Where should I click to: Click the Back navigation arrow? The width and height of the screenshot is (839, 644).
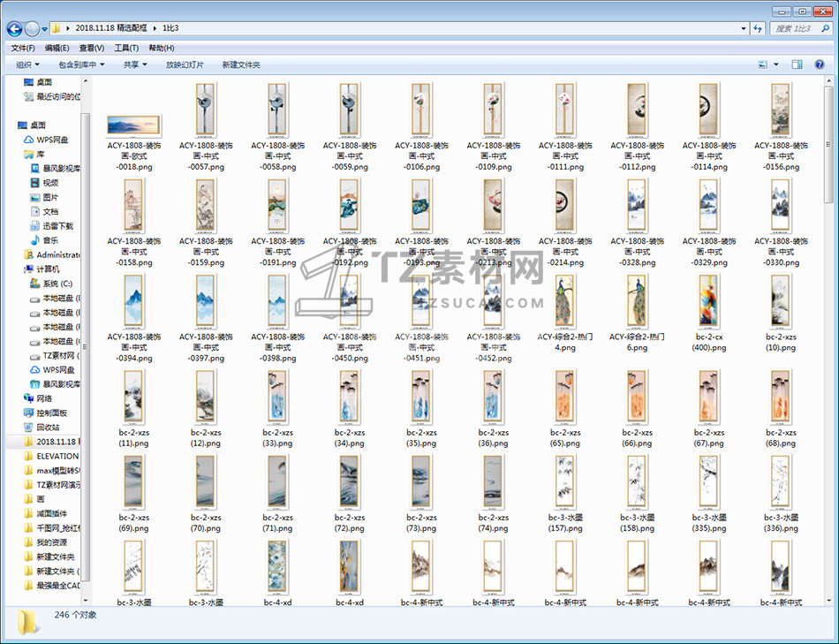click(14, 28)
